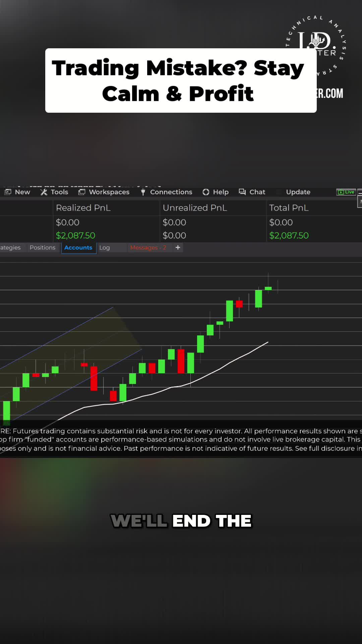Select the $0.00 Realized PnL first-row cell
Viewport: 362px width, 644px height.
pyautogui.click(x=68, y=222)
